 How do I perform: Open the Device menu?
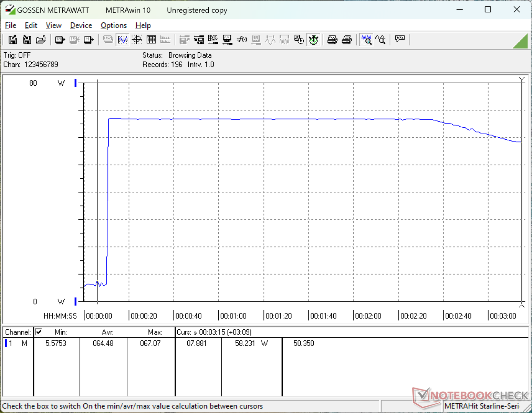tap(81, 25)
